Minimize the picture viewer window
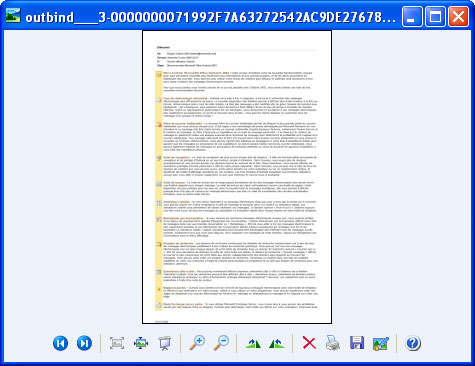This screenshot has height=366, width=475. pyautogui.click(x=412, y=16)
